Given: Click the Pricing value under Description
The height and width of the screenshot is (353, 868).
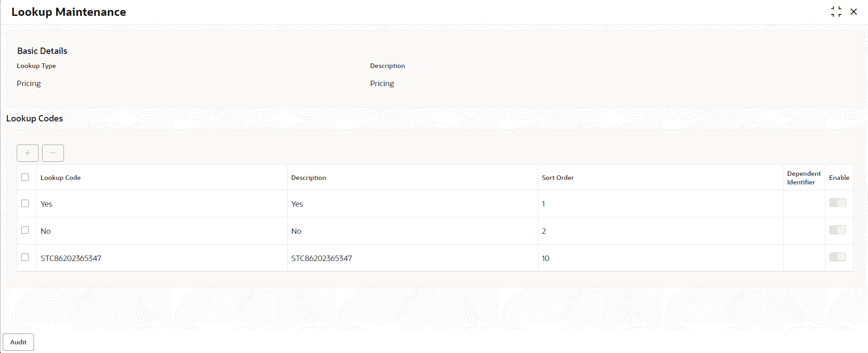Looking at the screenshot, I should tap(382, 83).
